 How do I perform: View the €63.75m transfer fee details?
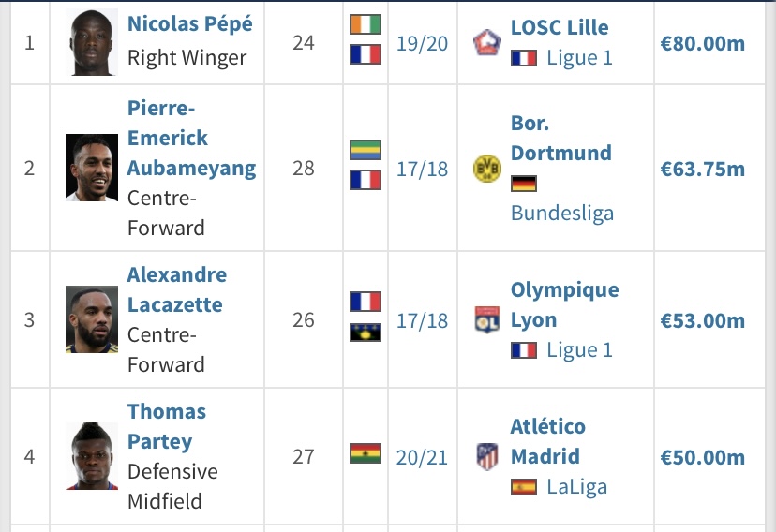pos(702,169)
